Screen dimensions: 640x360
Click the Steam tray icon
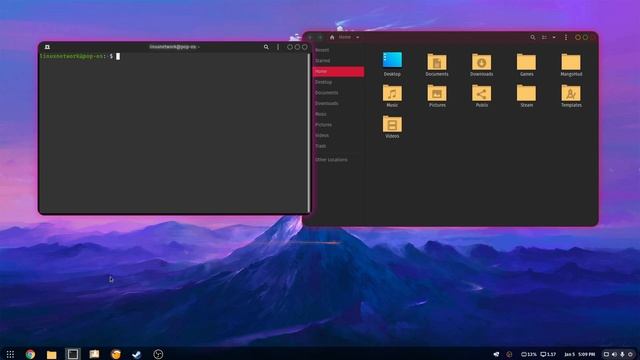[x=496, y=354]
